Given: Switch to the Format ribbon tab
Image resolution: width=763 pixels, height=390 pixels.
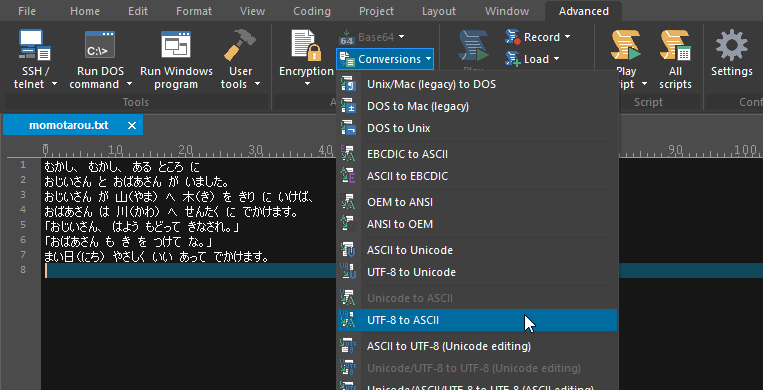Looking at the screenshot, I should pos(194,11).
